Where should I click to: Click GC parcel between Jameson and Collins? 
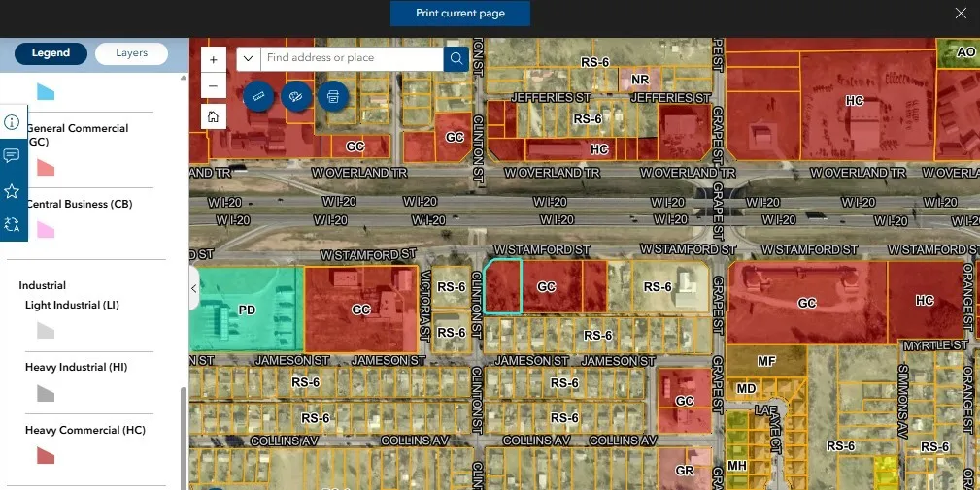click(x=685, y=401)
